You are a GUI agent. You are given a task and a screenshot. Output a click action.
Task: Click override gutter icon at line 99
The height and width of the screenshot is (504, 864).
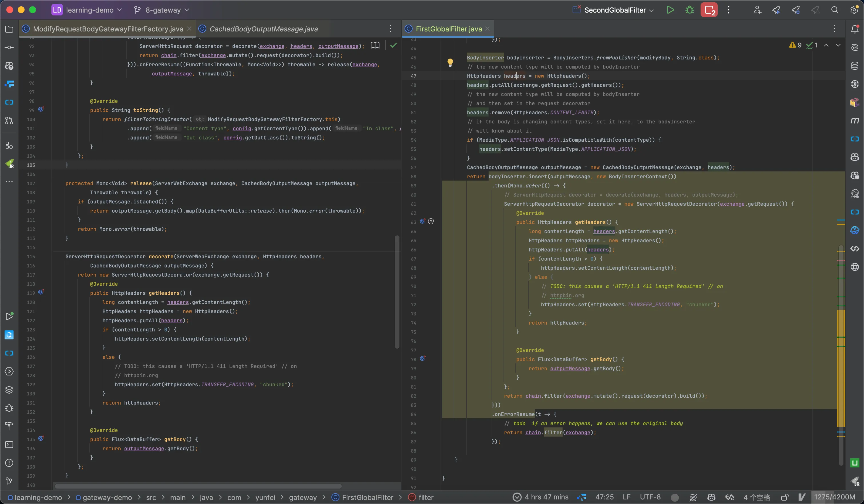click(x=41, y=109)
